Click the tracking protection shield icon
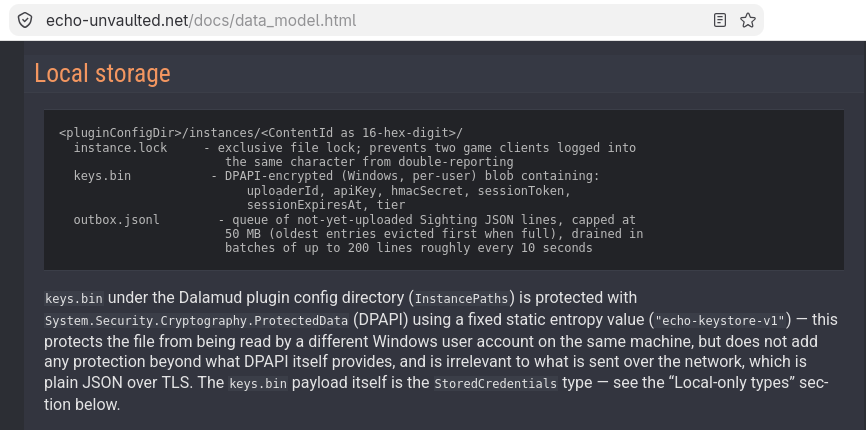Image resolution: width=866 pixels, height=430 pixels. tap(25, 20)
